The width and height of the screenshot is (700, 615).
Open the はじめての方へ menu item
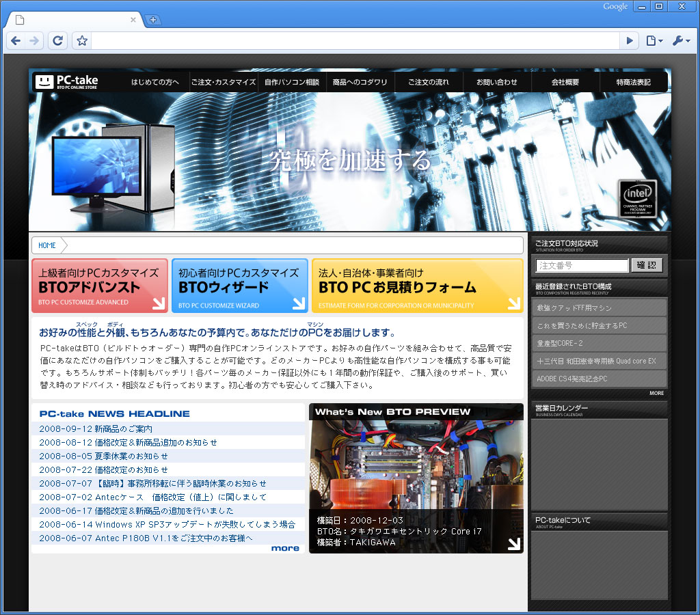point(155,82)
